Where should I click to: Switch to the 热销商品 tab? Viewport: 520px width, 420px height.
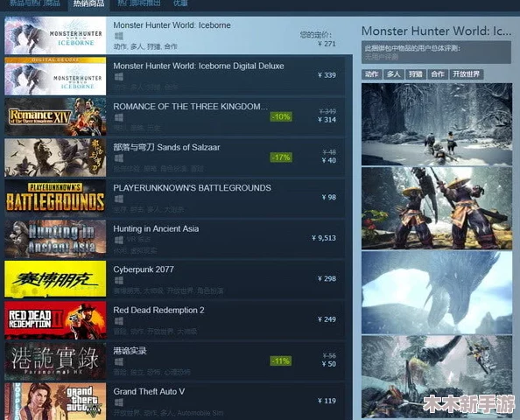pos(88,4)
